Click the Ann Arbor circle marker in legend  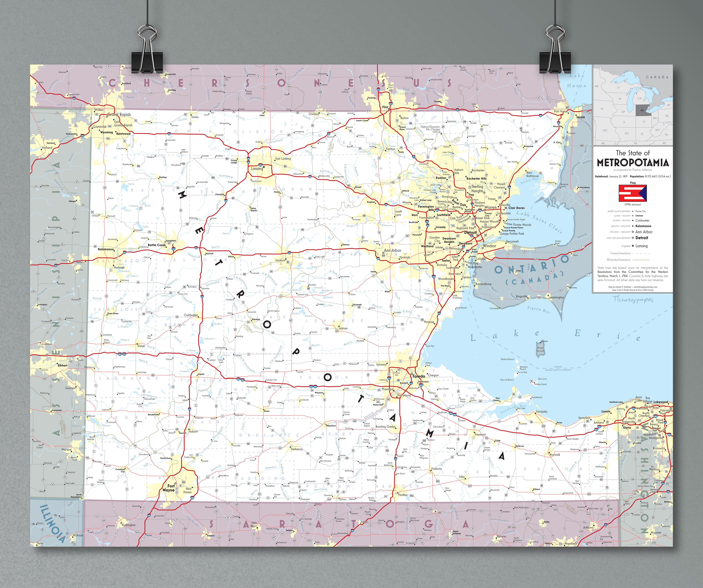click(x=633, y=232)
